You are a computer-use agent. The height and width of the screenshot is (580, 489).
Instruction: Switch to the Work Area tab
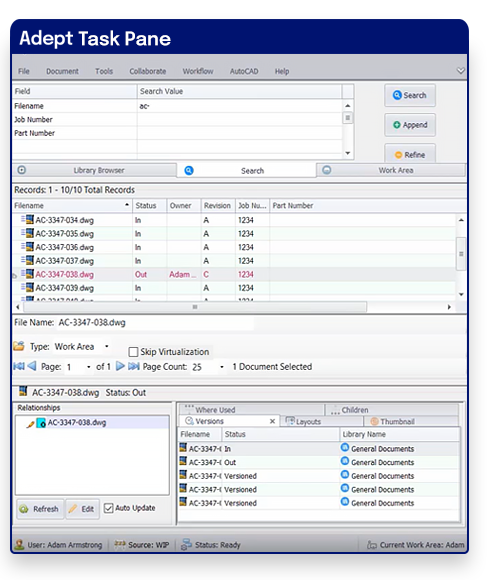click(391, 171)
